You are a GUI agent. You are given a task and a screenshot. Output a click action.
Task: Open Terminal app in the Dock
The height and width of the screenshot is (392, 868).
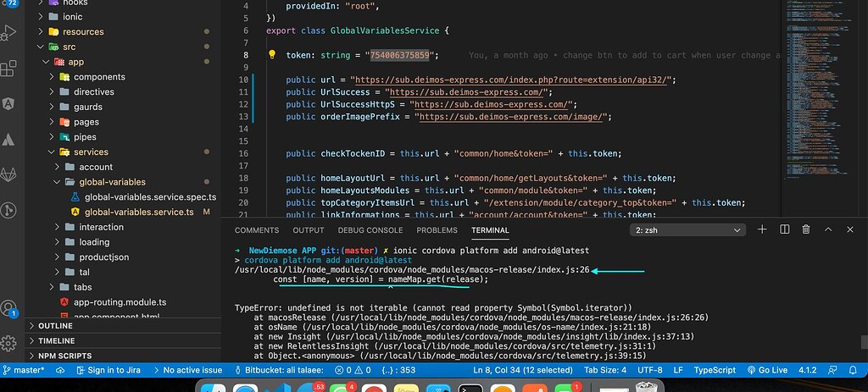point(471,388)
